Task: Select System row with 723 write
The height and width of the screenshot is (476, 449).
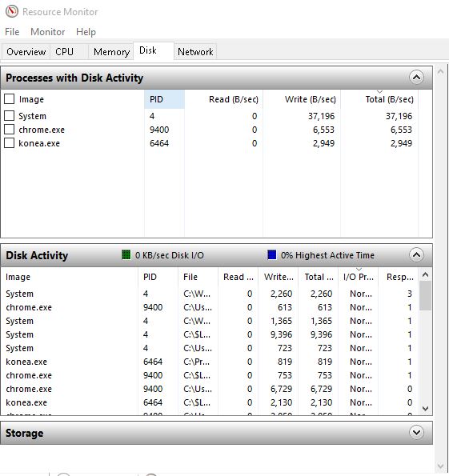Action: point(210,348)
